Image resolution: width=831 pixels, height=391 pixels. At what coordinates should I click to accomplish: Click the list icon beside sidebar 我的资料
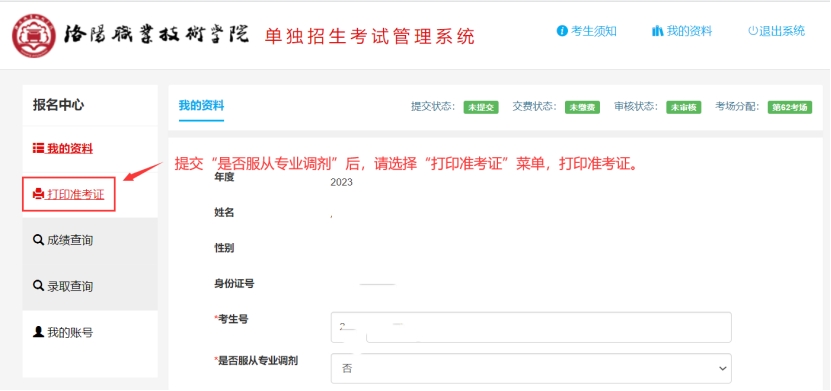coord(38,148)
